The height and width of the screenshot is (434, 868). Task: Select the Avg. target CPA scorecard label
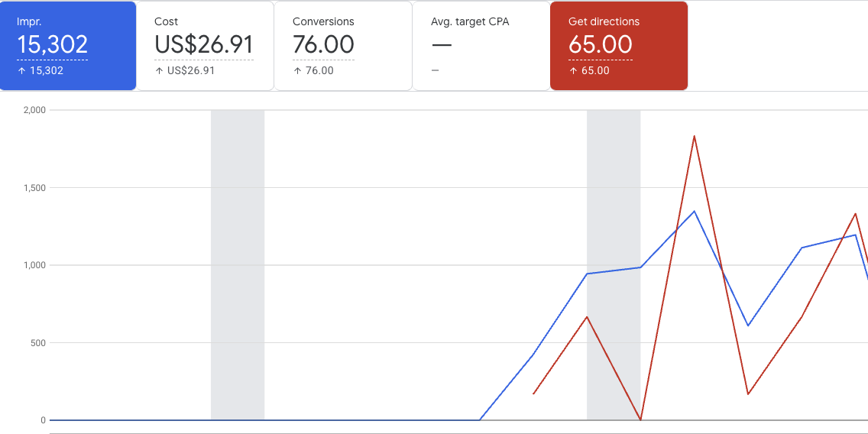[x=470, y=21]
